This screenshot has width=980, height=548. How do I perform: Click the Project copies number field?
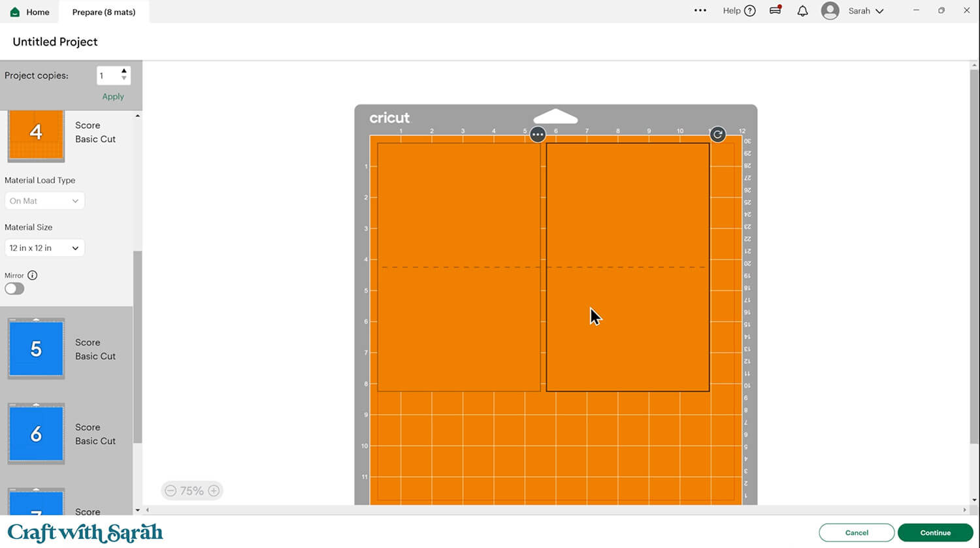click(108, 76)
